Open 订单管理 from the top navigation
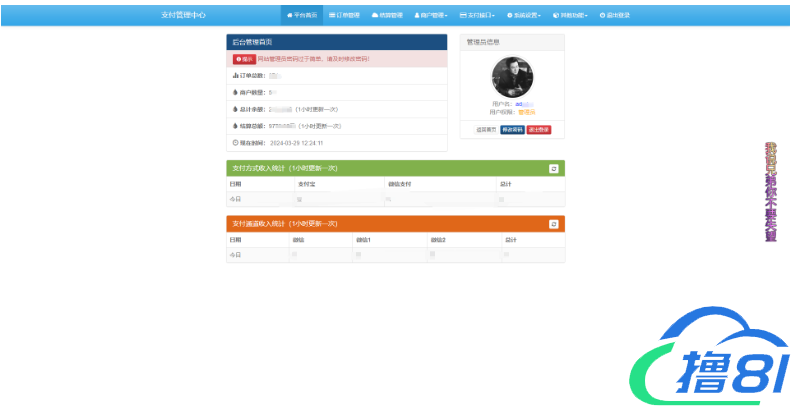The image size is (791, 406). point(344,15)
